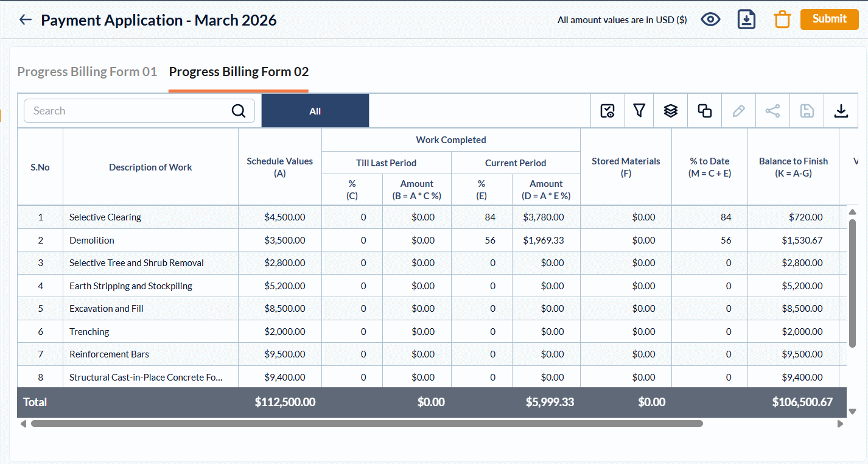
Task: Select Progress Billing Form 02 tab
Action: (x=239, y=72)
